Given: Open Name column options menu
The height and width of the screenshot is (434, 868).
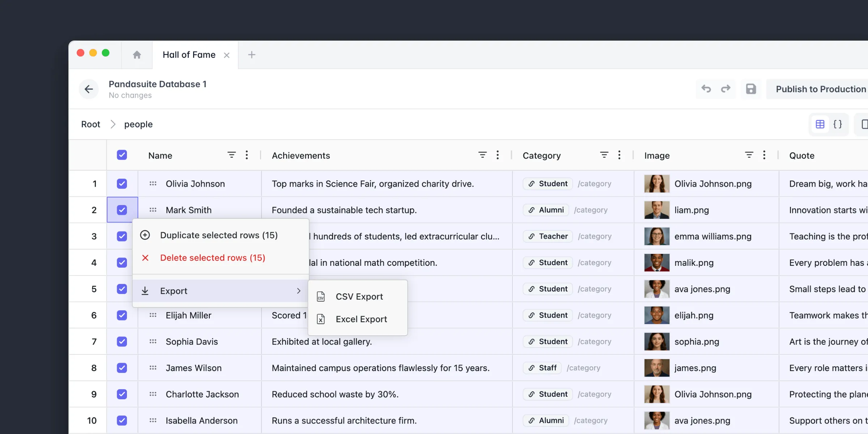Looking at the screenshot, I should click(247, 155).
